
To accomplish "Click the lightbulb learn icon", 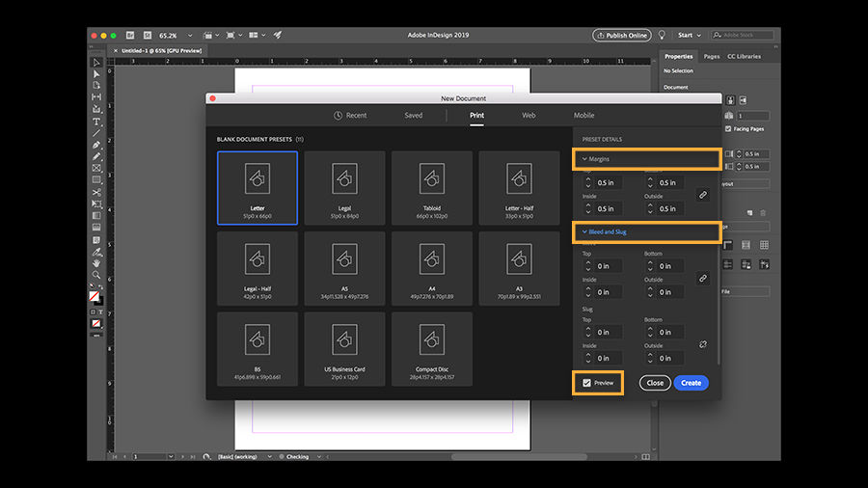I will click(x=662, y=35).
